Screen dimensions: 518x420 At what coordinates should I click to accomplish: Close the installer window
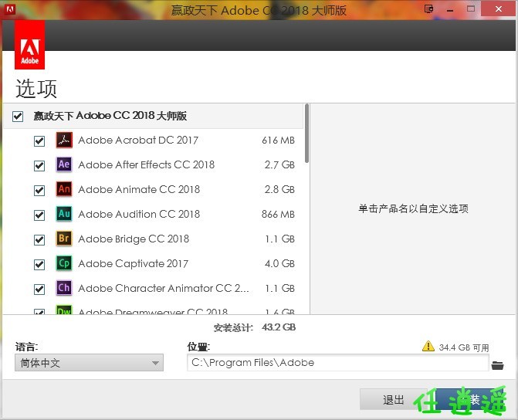(499, 9)
